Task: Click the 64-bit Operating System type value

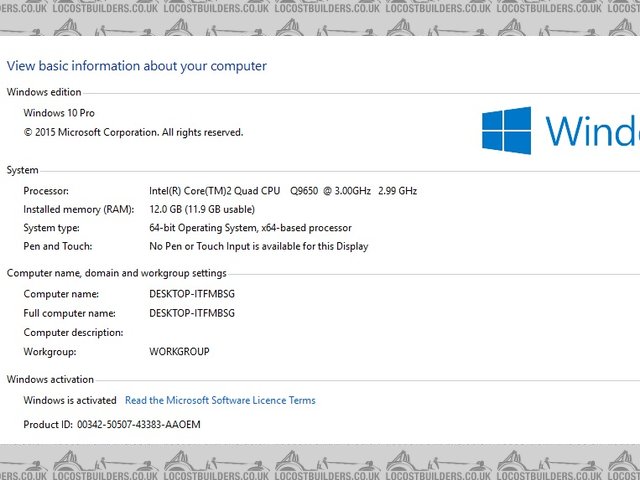Action: (250, 228)
